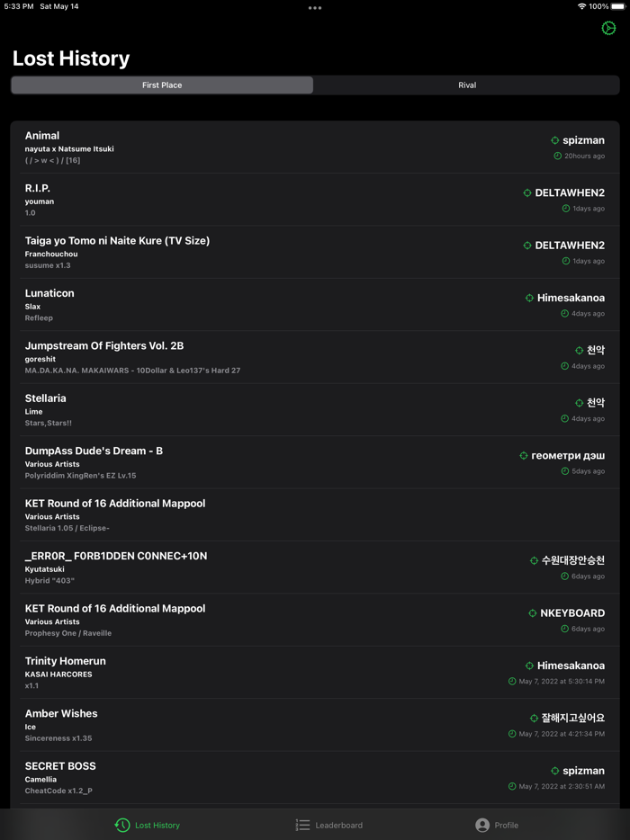Screen dimensions: 630x840
Task: Open the Leaderboard tab
Action: 328,825
